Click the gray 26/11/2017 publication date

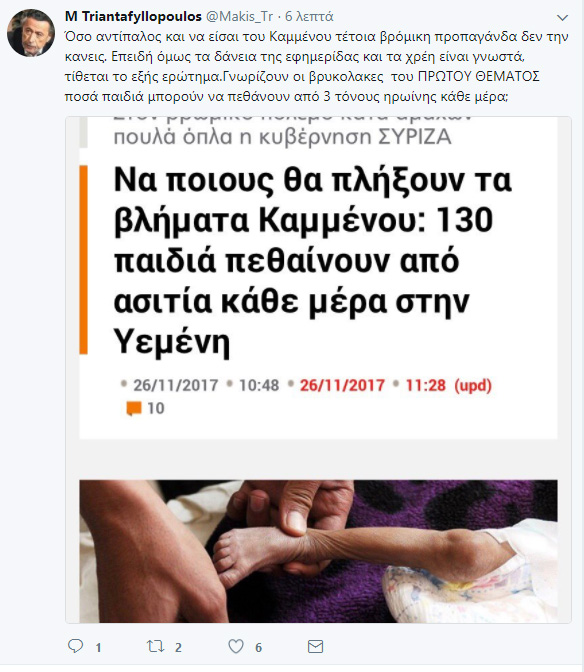(176, 385)
